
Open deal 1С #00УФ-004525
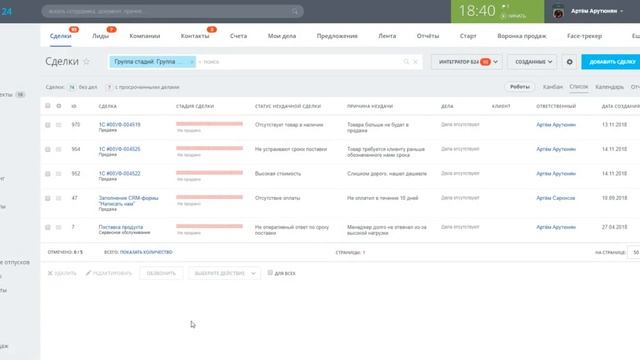tap(120, 149)
